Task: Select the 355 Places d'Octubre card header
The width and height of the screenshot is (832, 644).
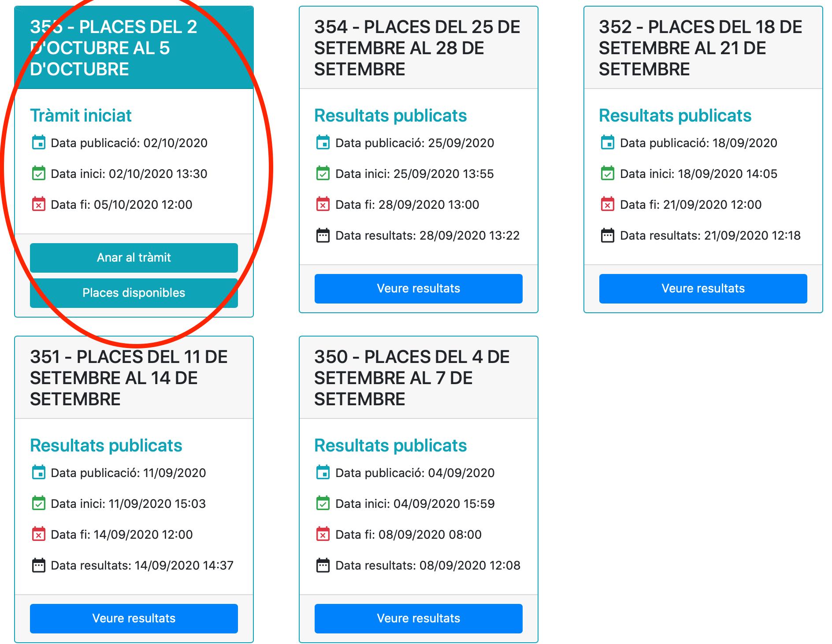Action: click(134, 48)
